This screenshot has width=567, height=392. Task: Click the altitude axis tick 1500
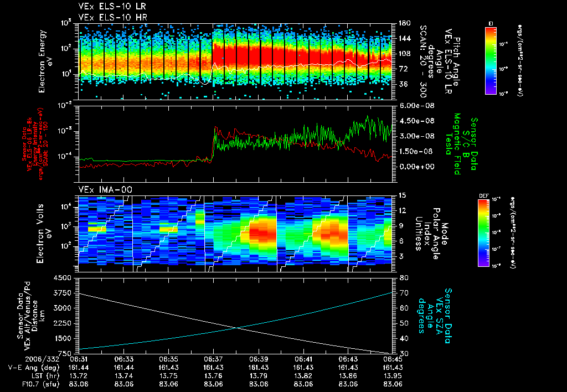click(62, 338)
